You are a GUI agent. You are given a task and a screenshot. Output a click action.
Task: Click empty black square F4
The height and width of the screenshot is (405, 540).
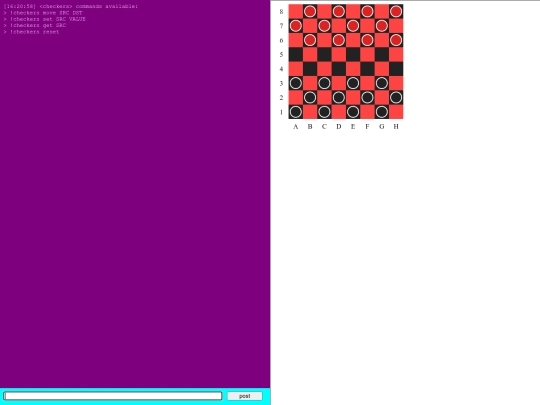[367, 69]
